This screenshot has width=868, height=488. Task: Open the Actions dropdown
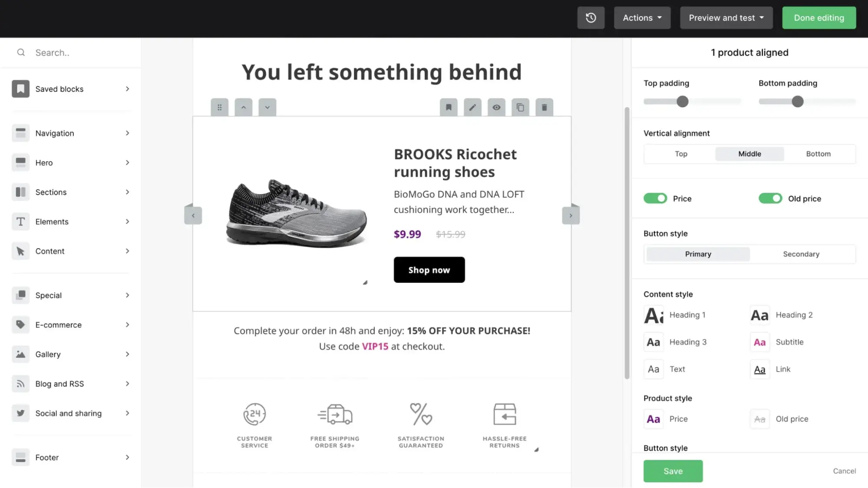[642, 18]
